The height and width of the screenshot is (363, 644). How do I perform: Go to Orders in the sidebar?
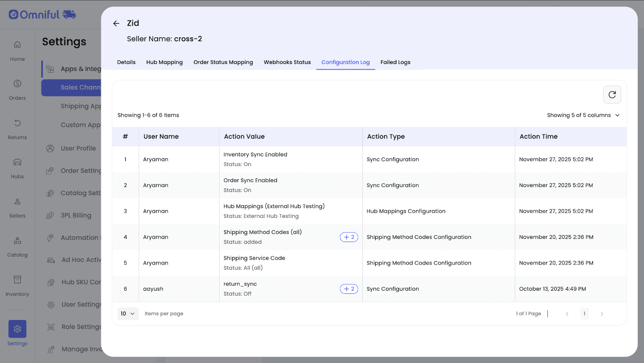pyautogui.click(x=17, y=89)
